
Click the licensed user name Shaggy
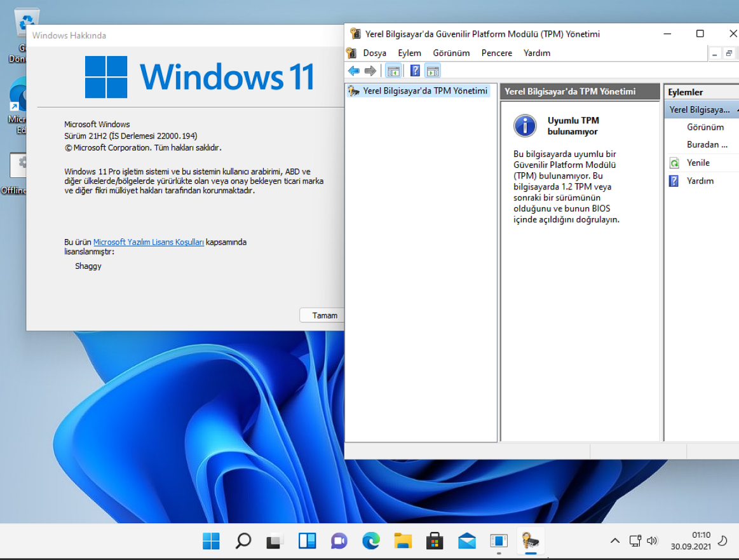point(88,266)
